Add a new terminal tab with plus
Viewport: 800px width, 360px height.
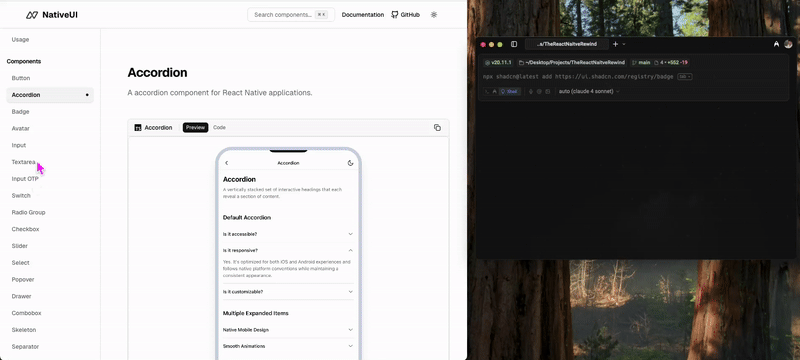point(615,44)
